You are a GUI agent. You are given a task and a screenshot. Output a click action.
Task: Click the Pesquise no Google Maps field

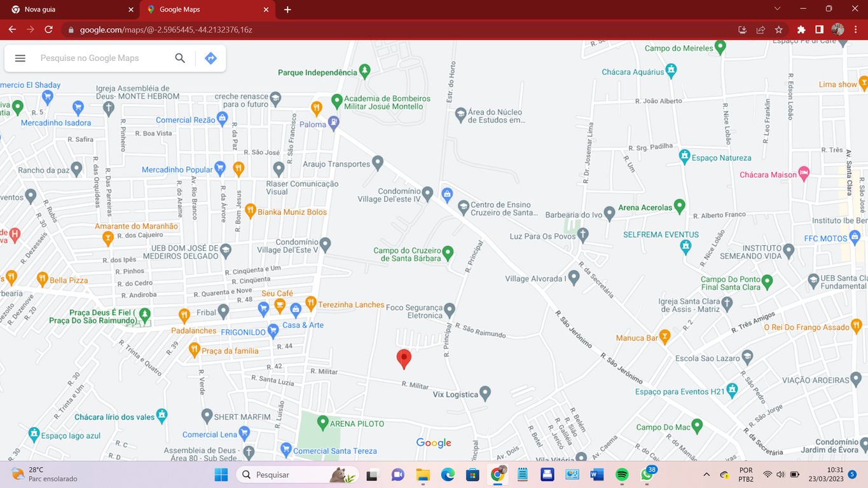coord(102,58)
